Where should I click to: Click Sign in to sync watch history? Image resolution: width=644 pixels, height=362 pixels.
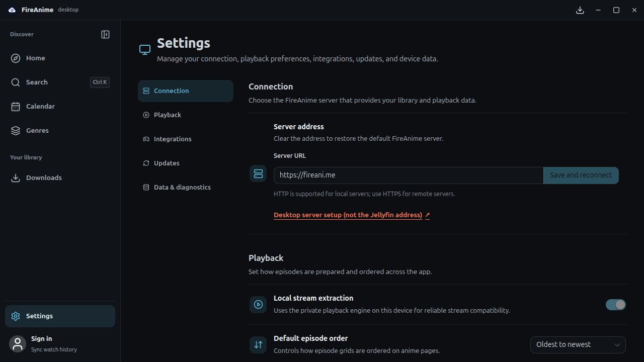[60, 344]
